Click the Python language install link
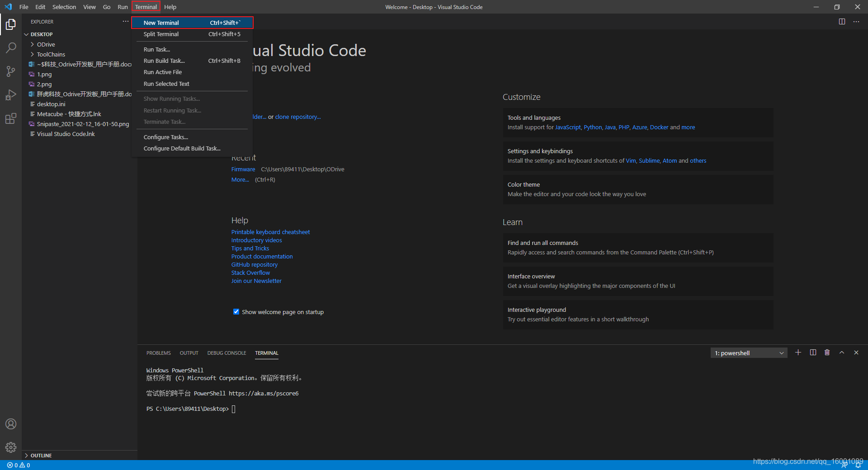The height and width of the screenshot is (470, 868). click(x=593, y=127)
